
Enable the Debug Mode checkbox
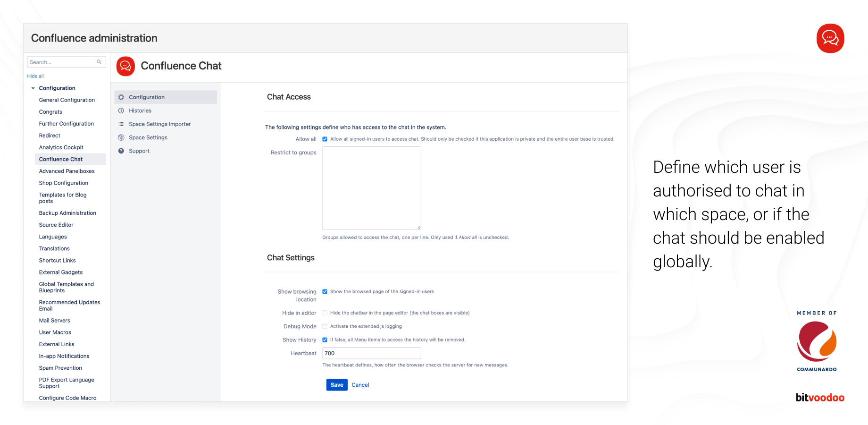tap(325, 326)
